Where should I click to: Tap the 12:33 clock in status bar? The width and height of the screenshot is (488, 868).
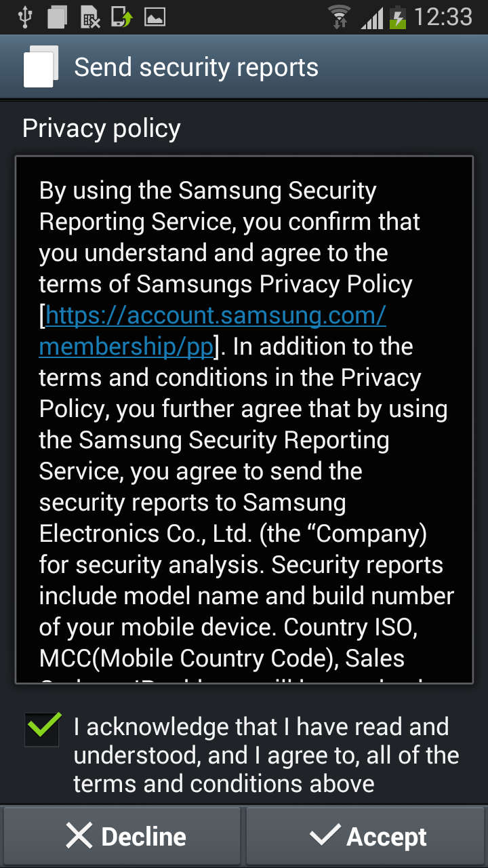pos(443,17)
